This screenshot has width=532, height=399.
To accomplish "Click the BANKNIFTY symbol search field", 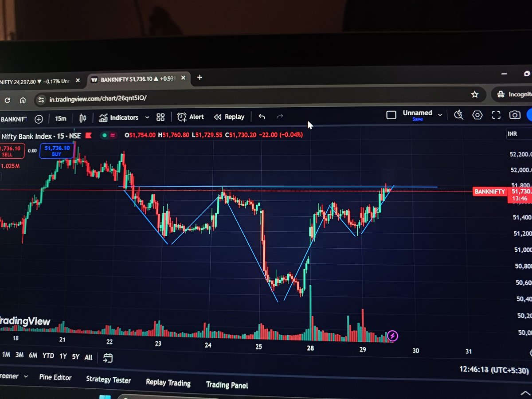I will click(x=14, y=119).
